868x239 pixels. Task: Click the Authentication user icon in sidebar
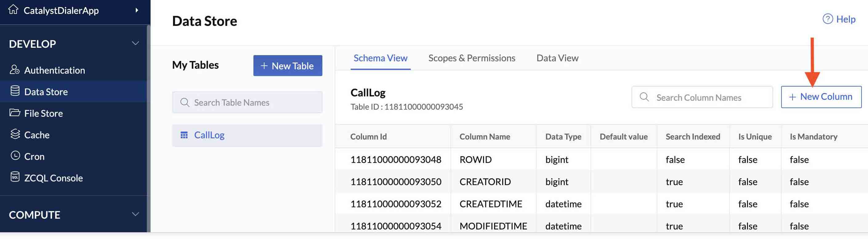(x=14, y=70)
